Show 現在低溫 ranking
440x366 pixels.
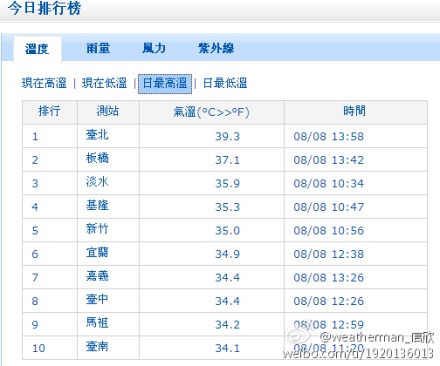tap(104, 83)
